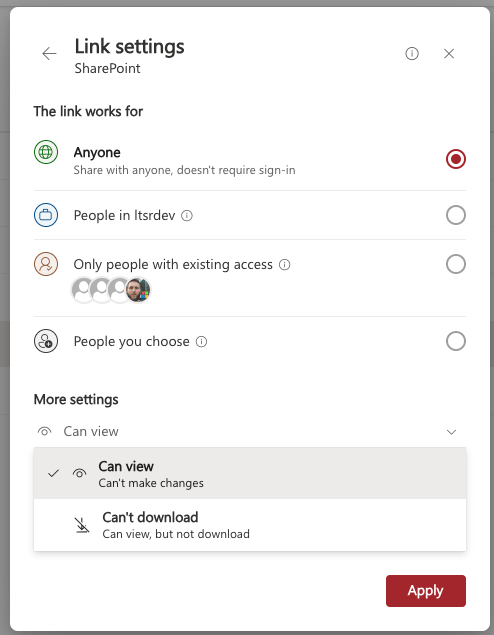Collapse the Can view permission dropdown

pos(250,432)
